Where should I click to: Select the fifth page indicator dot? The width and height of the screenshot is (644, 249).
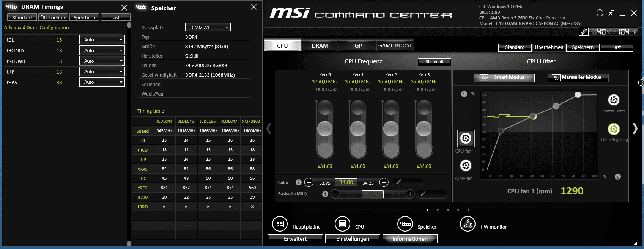[x=469, y=210]
